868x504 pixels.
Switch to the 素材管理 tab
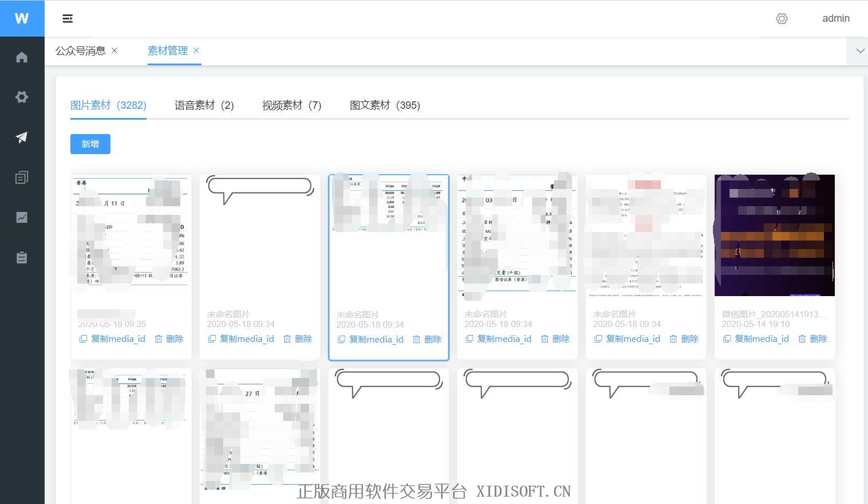coord(168,50)
